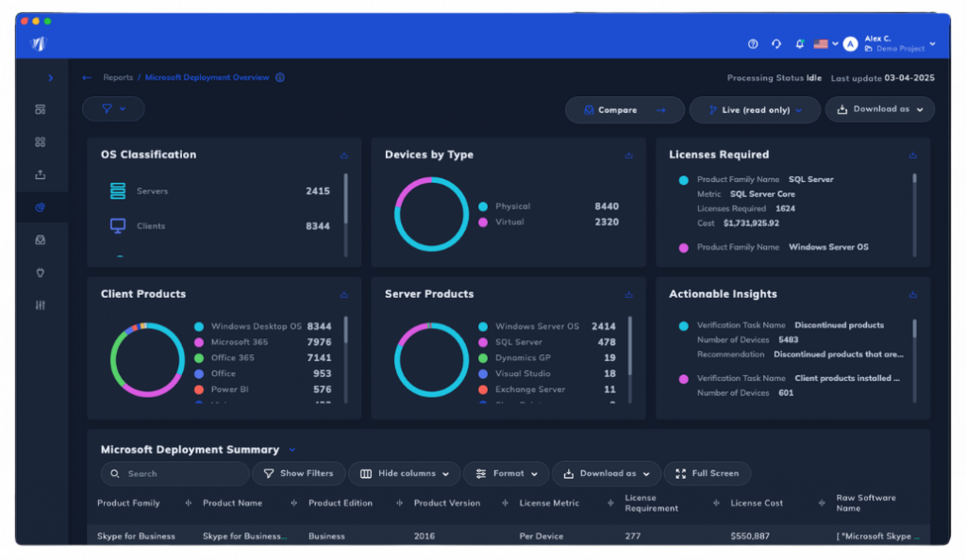Click the upload icon in the sidebar
This screenshot has height=560, width=966.
point(40,174)
